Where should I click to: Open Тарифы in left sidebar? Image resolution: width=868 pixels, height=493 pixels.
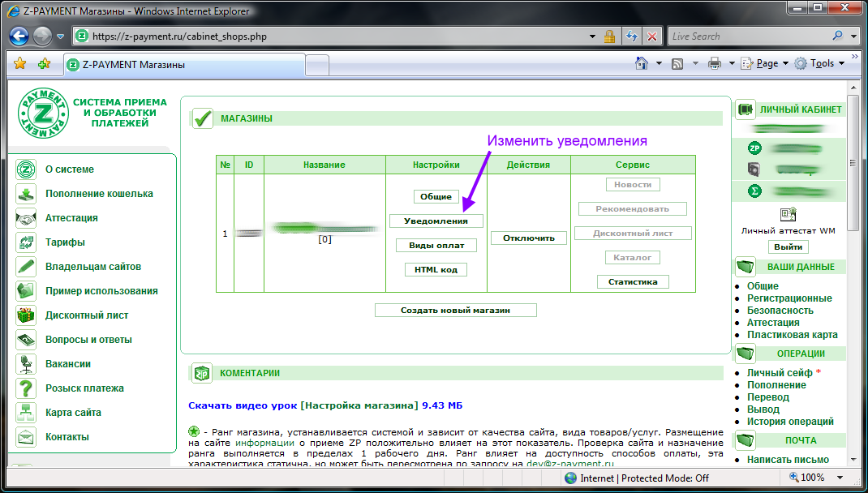click(66, 242)
